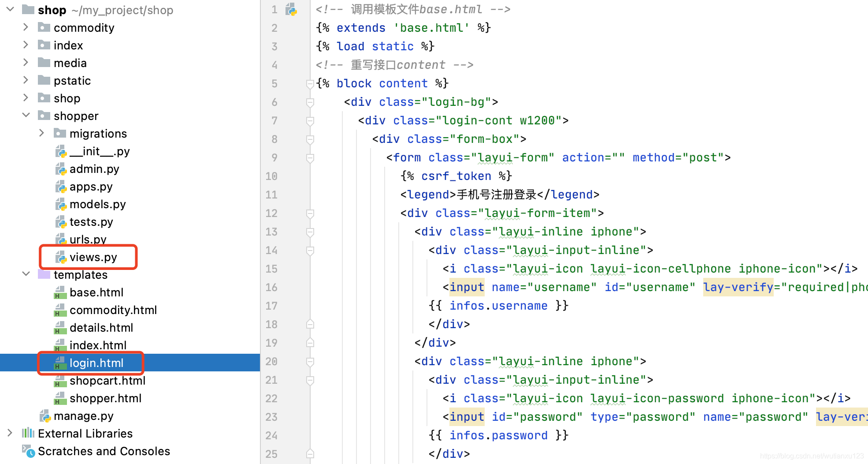Fold the form tag on line 9
The image size is (868, 464).
click(310, 157)
